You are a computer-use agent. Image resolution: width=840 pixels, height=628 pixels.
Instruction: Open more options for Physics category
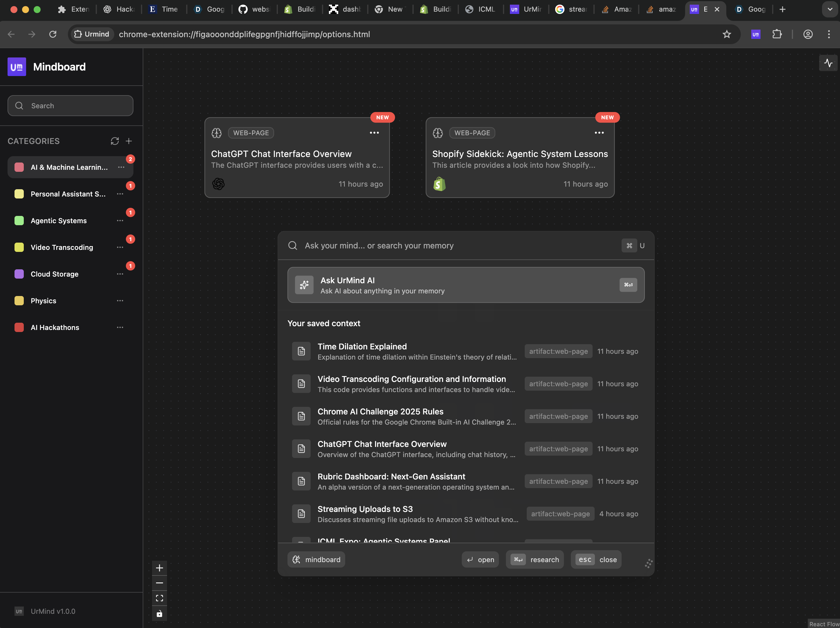pos(120,301)
